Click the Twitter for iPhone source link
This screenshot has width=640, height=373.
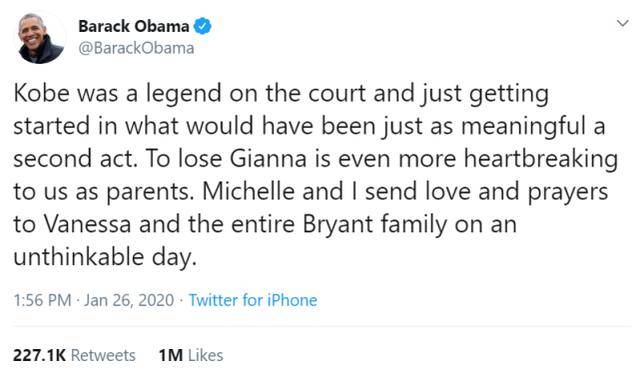[253, 300]
